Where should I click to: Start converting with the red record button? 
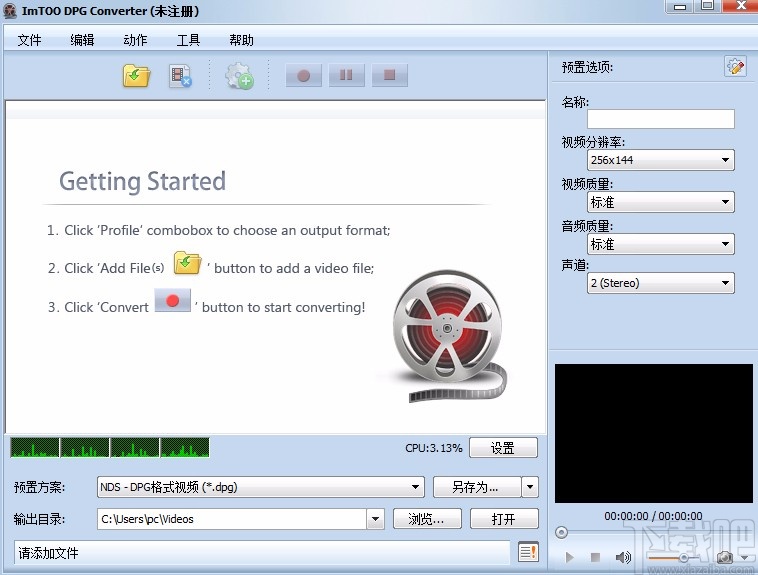pos(304,75)
